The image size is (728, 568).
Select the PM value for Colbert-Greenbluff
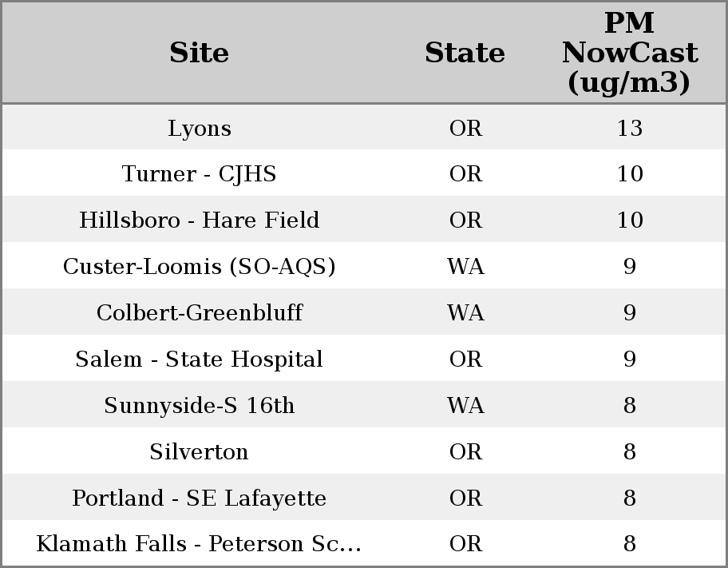(x=629, y=313)
